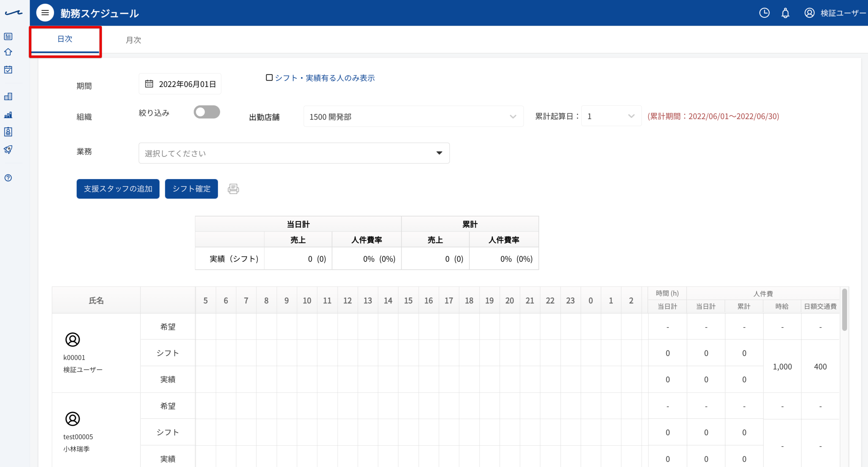Viewport: 868px width, 467px height.
Task: Click the シフト確定 button
Action: pyautogui.click(x=191, y=189)
